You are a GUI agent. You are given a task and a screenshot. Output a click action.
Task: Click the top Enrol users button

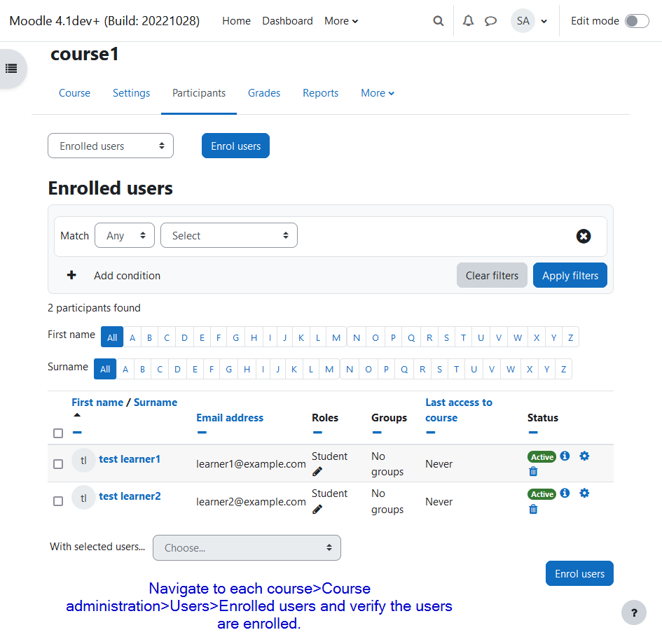(235, 146)
